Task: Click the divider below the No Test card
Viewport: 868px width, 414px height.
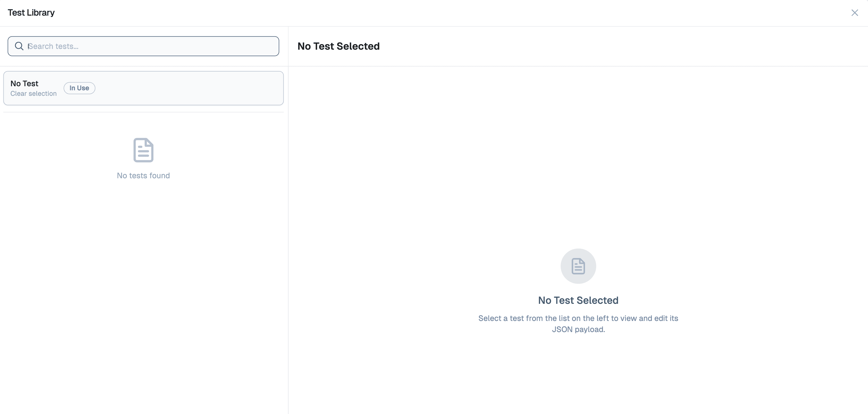Action: [x=143, y=111]
